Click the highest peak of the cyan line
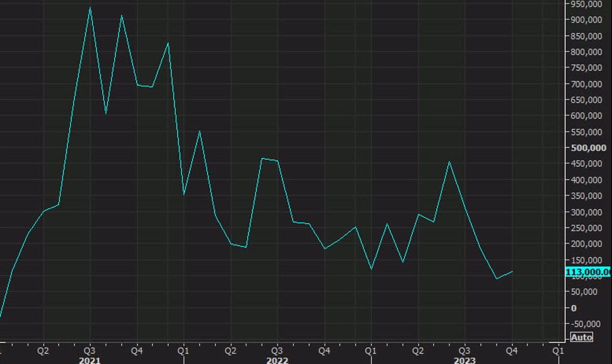Image resolution: width=612 pixels, height=364 pixels. point(90,8)
